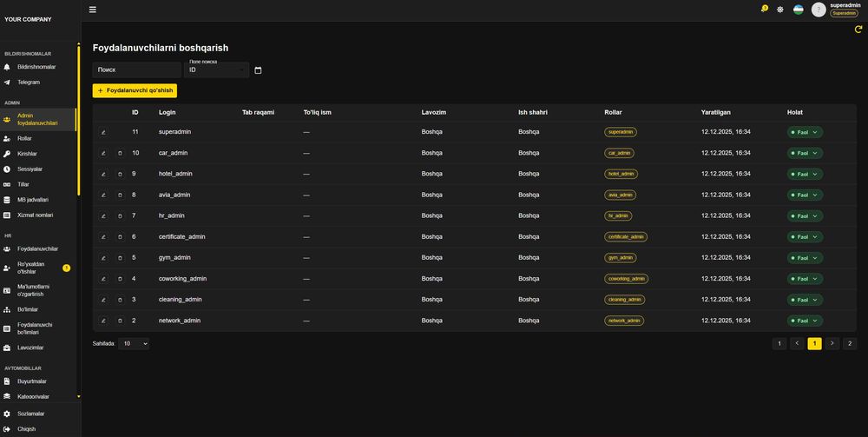This screenshot has width=868, height=437.
Task: Go to the next page arrow
Action: (832, 343)
